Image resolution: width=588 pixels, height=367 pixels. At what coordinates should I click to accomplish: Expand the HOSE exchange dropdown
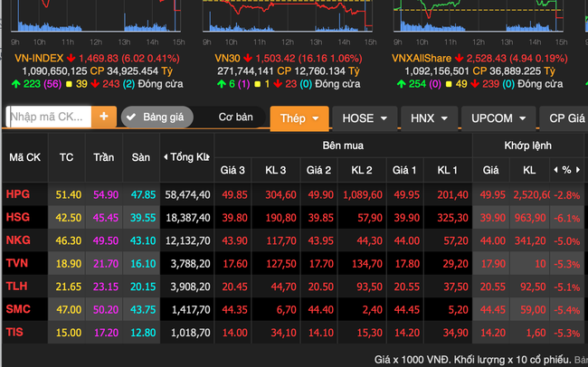[365, 118]
